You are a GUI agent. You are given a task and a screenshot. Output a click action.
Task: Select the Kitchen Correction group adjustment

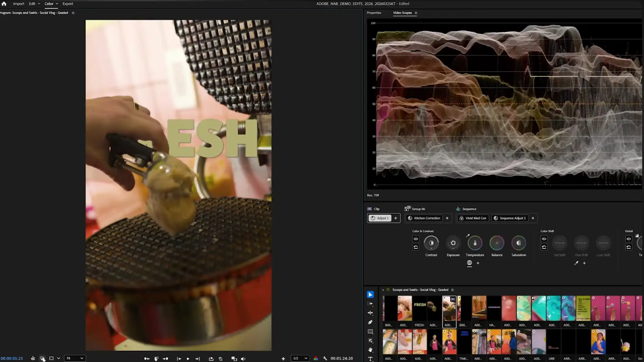pyautogui.click(x=424, y=218)
